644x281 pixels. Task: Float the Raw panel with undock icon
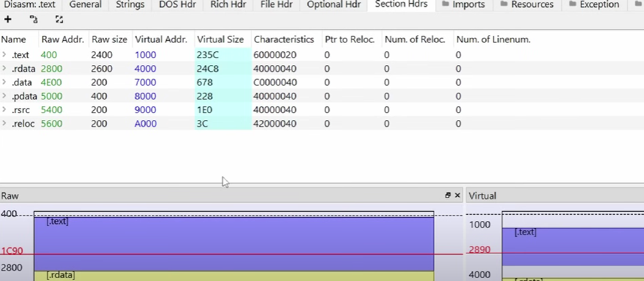click(448, 195)
